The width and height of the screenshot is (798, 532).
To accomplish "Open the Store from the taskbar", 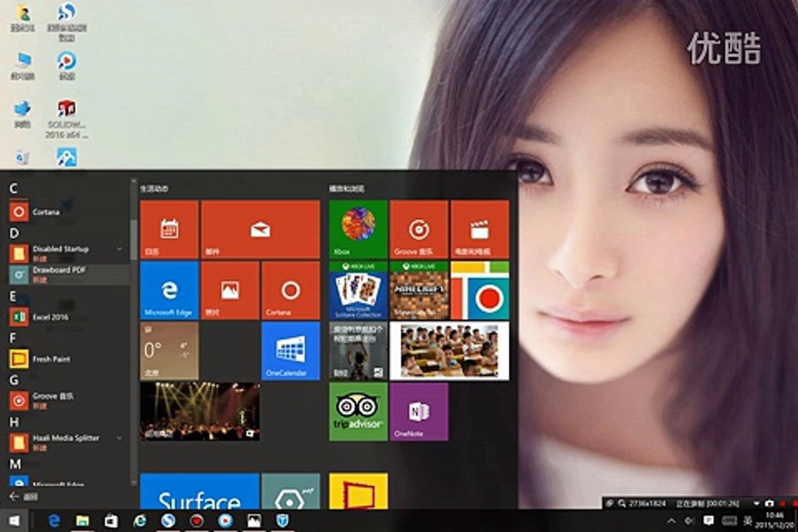I will tap(111, 521).
